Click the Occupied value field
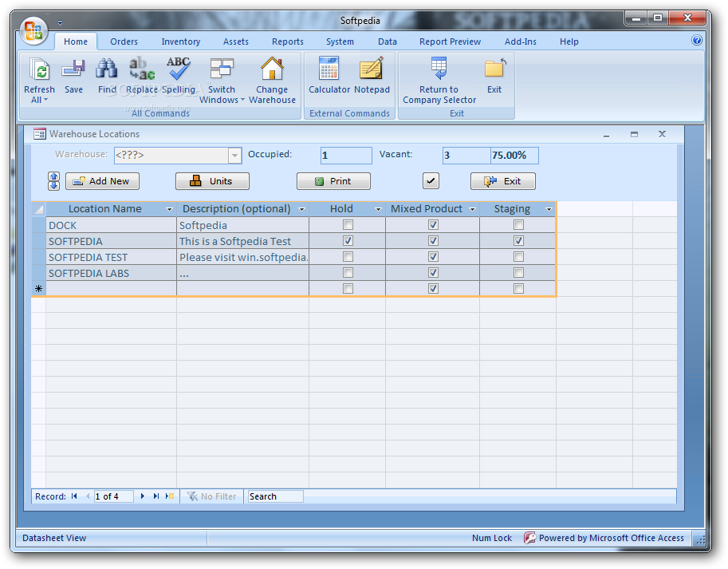Viewport: 728px width, 569px height. point(346,155)
